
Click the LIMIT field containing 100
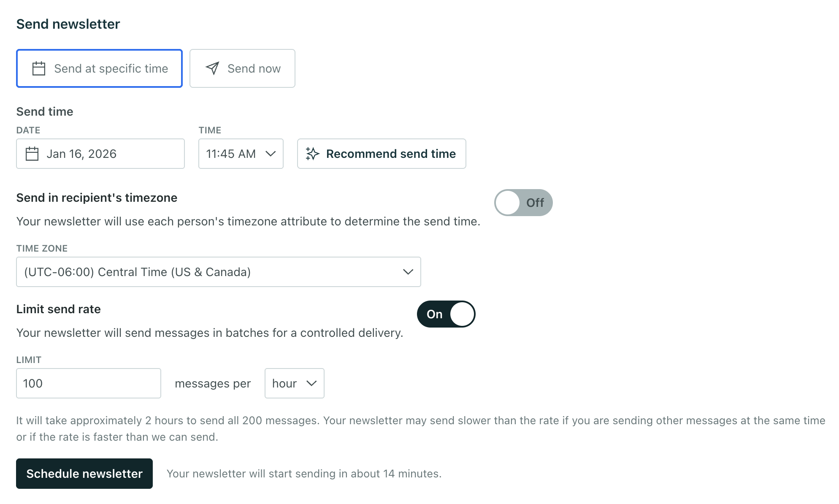click(88, 383)
